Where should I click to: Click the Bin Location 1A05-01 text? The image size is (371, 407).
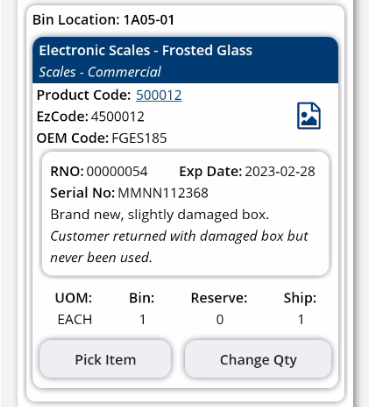click(x=103, y=20)
